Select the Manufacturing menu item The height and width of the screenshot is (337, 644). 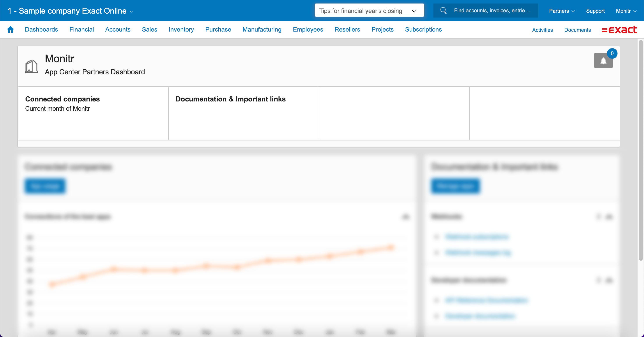(x=262, y=30)
